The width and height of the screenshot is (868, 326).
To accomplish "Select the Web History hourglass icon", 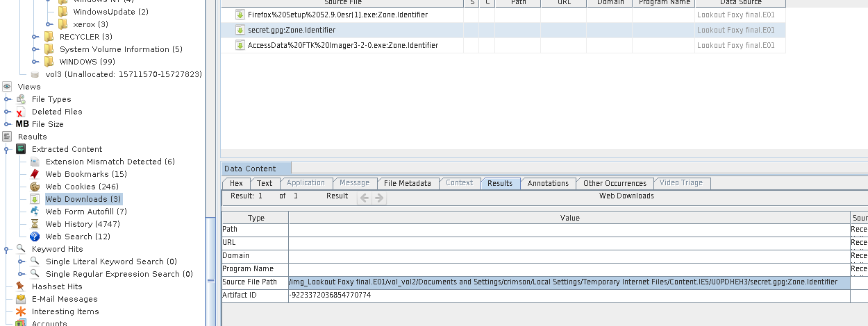I will 34,224.
